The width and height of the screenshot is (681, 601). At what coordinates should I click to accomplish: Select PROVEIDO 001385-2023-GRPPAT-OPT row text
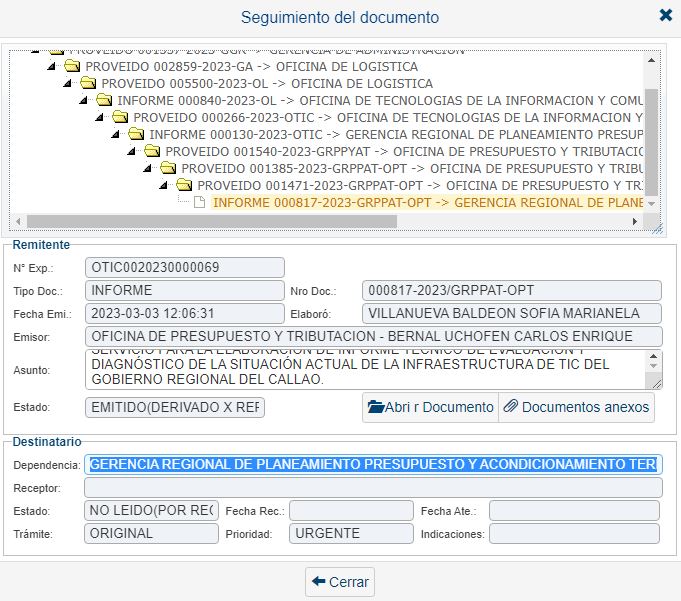412,168
